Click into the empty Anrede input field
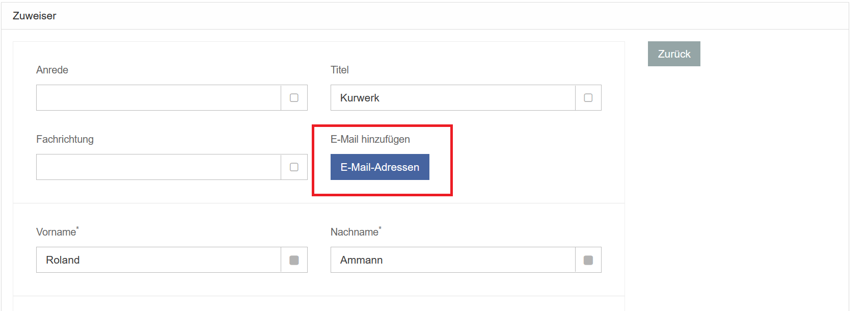 [158, 98]
